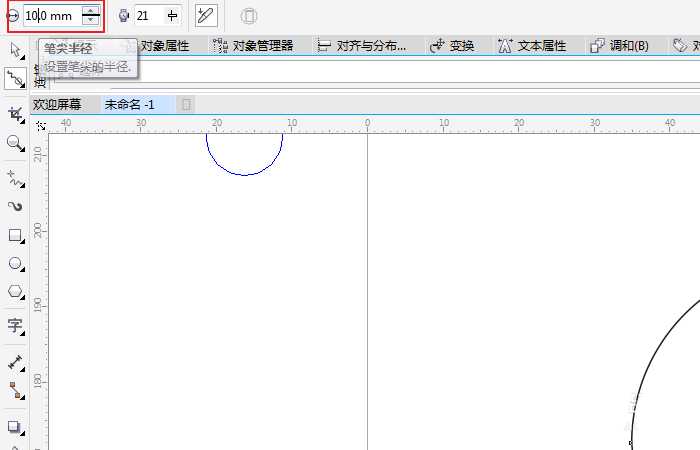Viewport: 700px width, 450px height.
Task: Select the Text (字) tool
Action: tap(15, 325)
